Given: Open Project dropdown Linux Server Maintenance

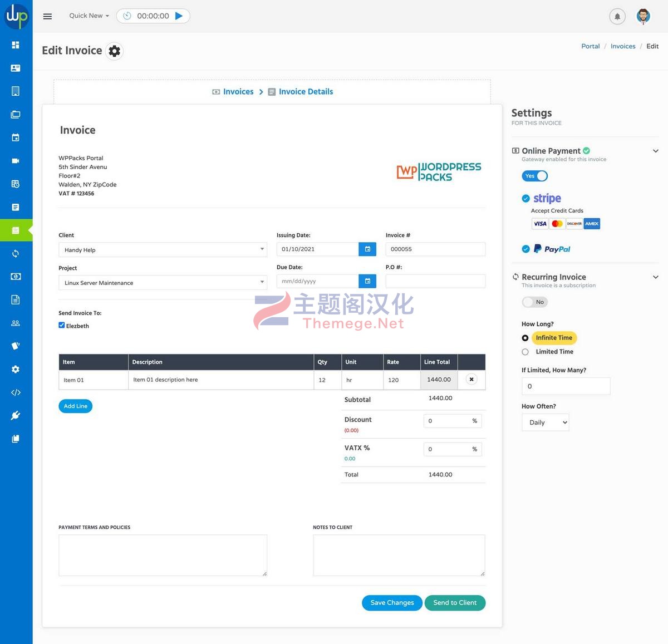Looking at the screenshot, I should [x=163, y=282].
